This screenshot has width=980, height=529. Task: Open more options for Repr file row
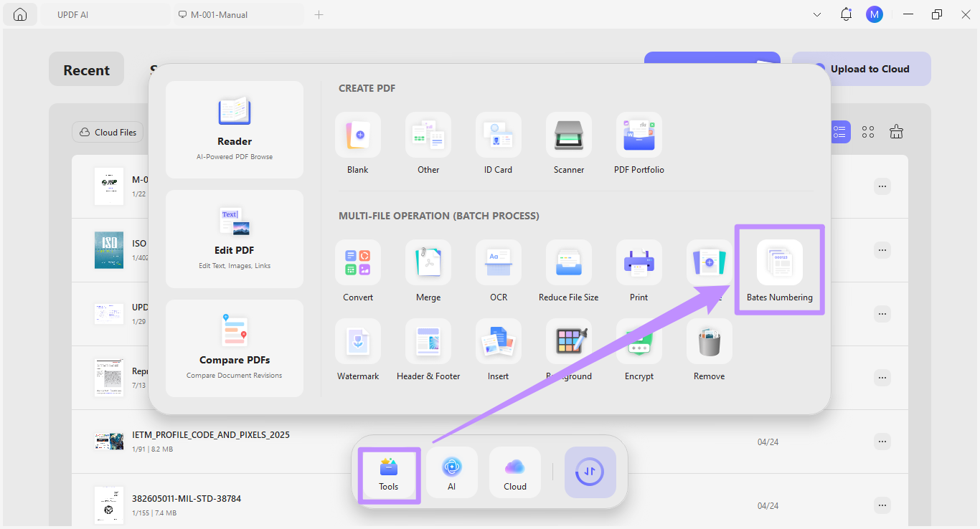pos(882,378)
